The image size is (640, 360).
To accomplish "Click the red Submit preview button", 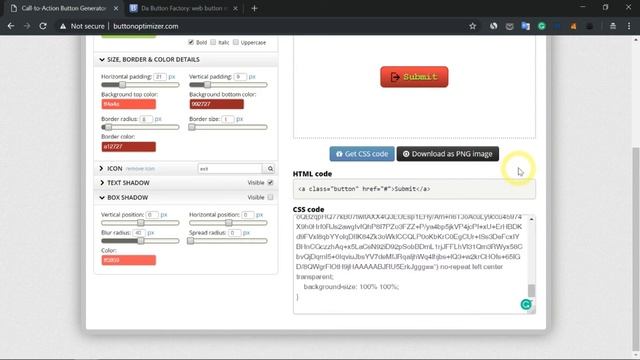I will [414, 77].
